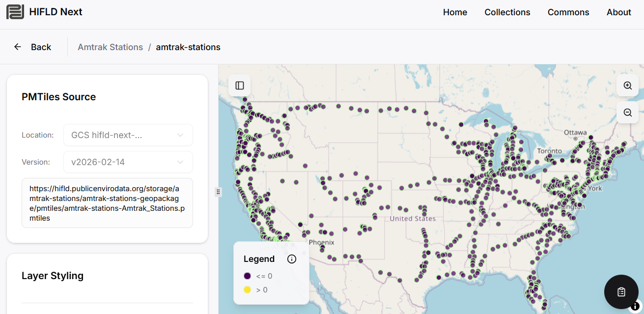Open the Legend info icon
Screen dimensions: 644x314
[292, 259]
